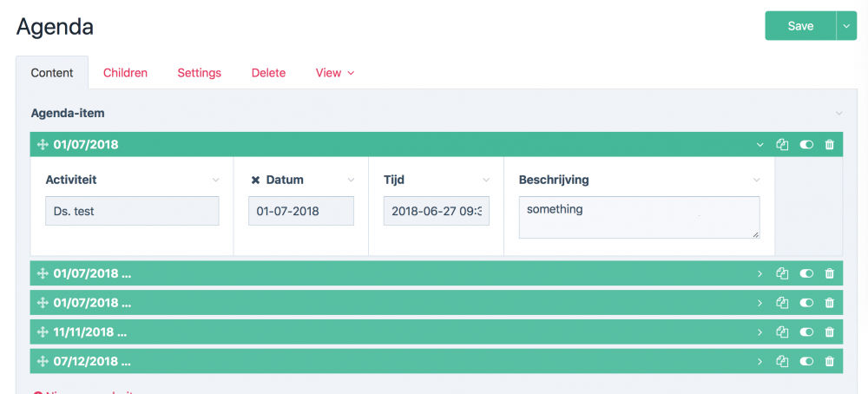Collapse the Activiteit field chevron

point(216,180)
